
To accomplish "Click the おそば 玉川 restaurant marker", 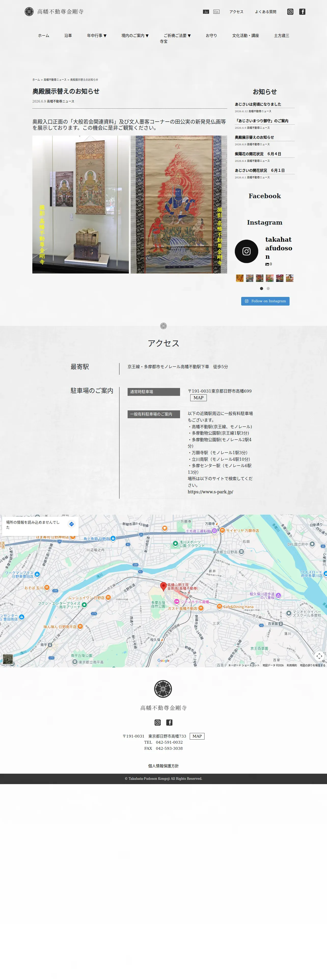I will tap(46, 587).
